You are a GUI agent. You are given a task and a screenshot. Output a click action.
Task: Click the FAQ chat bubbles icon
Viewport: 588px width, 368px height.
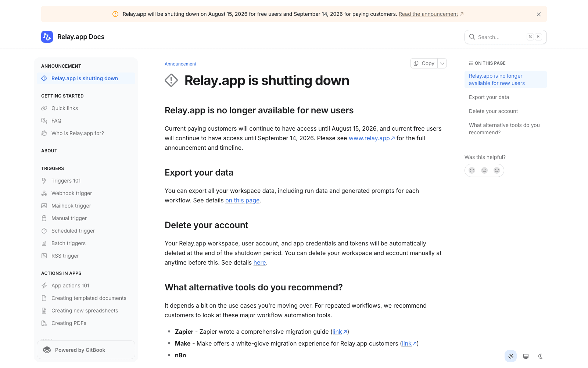44,121
